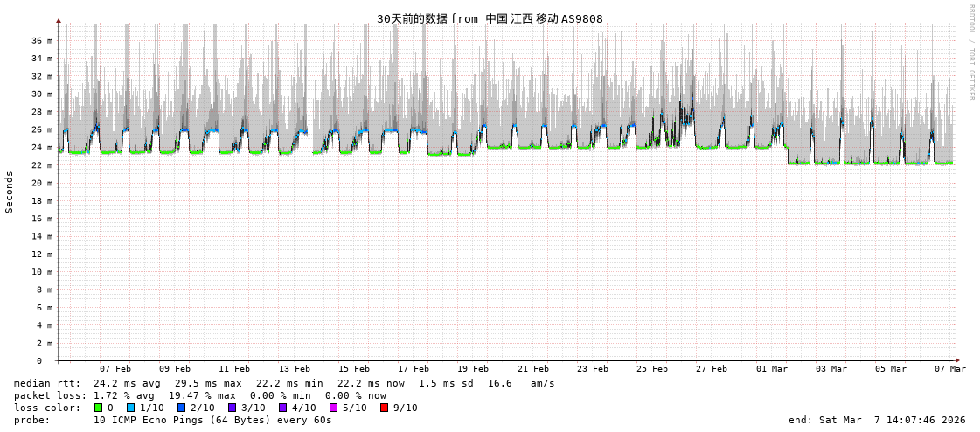Click the packet loss statistics line
Screen dimensions: 980x432
[x=199, y=395]
